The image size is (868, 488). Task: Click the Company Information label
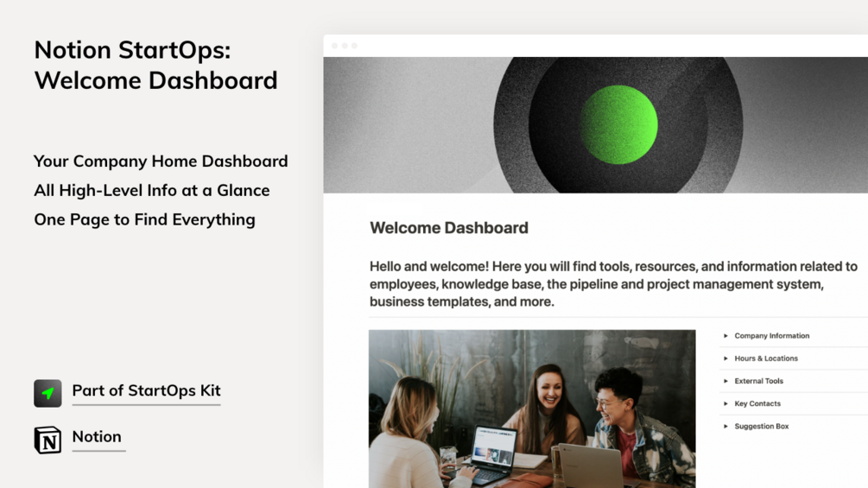[x=771, y=336]
